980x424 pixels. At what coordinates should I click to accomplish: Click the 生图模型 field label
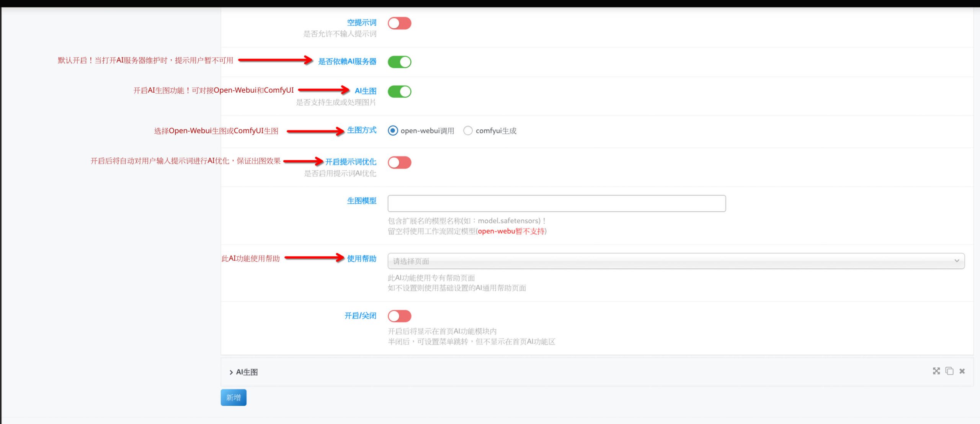361,201
